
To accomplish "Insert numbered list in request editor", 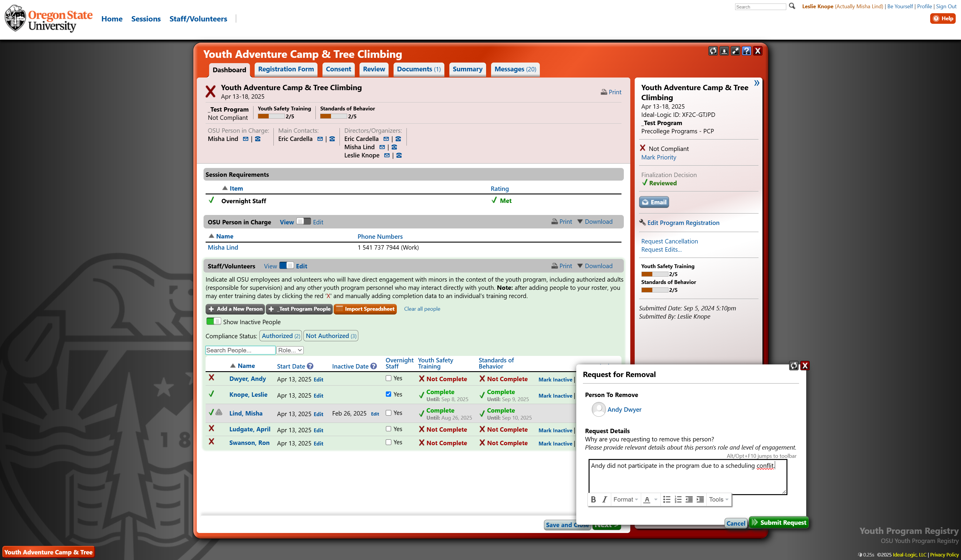I will click(678, 500).
